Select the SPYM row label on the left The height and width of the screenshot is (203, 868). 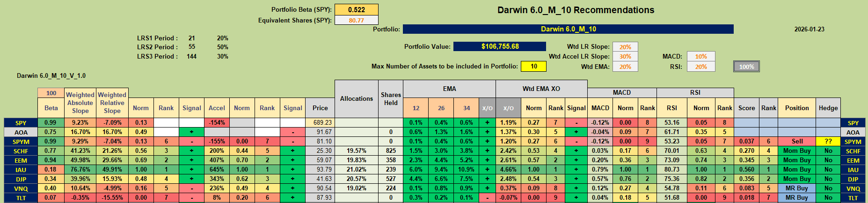[21, 141]
